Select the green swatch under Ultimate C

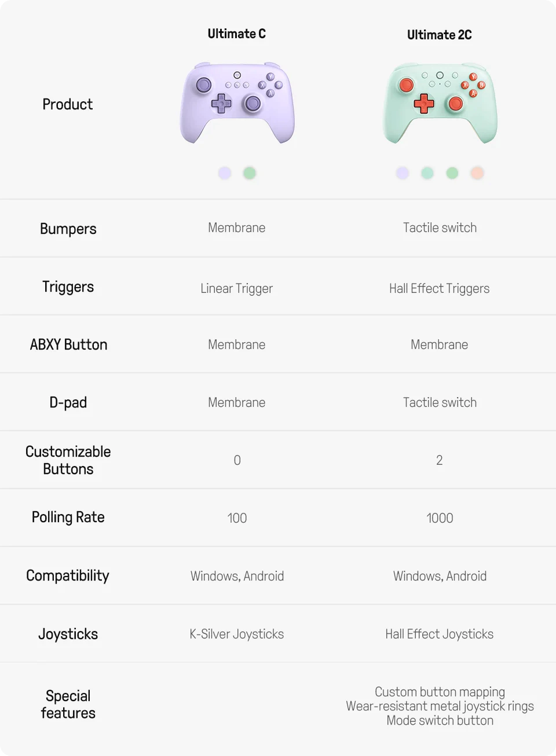click(x=250, y=173)
